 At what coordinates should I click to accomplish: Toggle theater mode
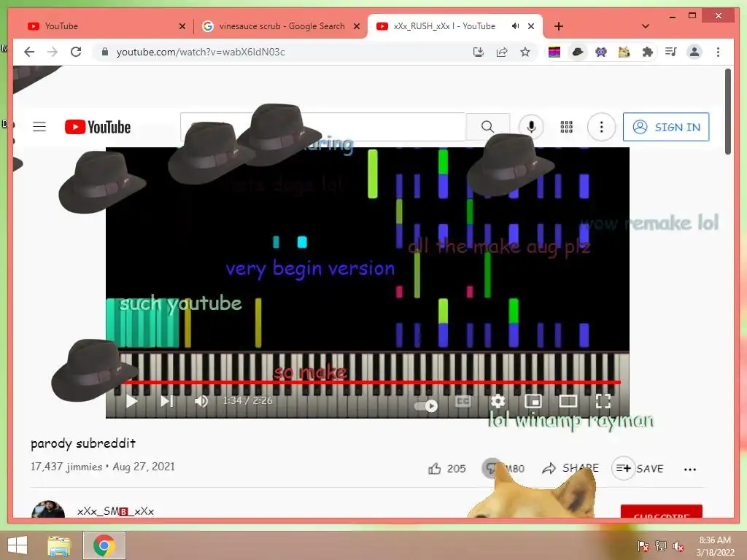coord(568,401)
